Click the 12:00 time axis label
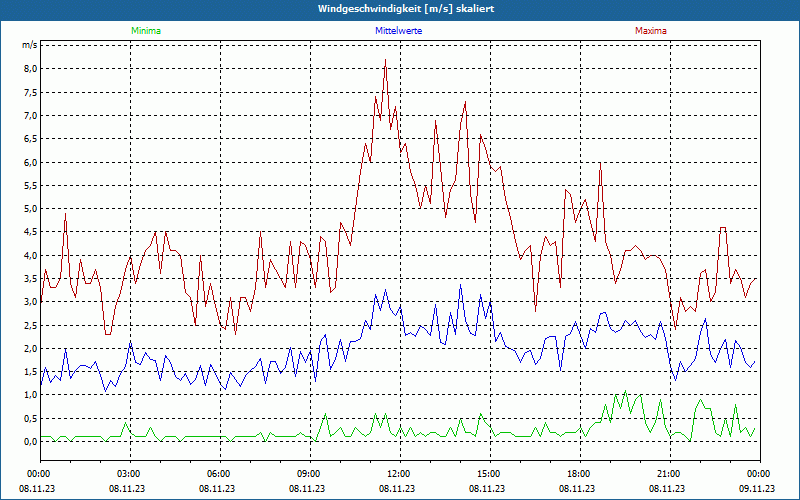 tap(398, 474)
